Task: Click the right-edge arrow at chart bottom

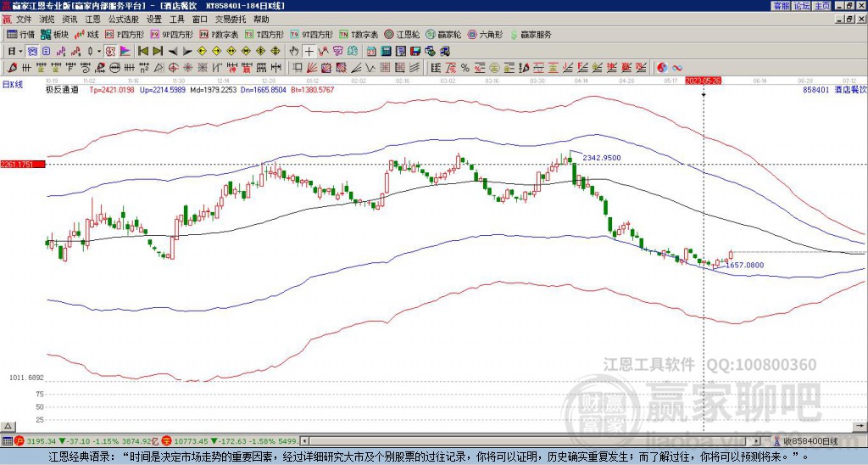Action: point(860,426)
